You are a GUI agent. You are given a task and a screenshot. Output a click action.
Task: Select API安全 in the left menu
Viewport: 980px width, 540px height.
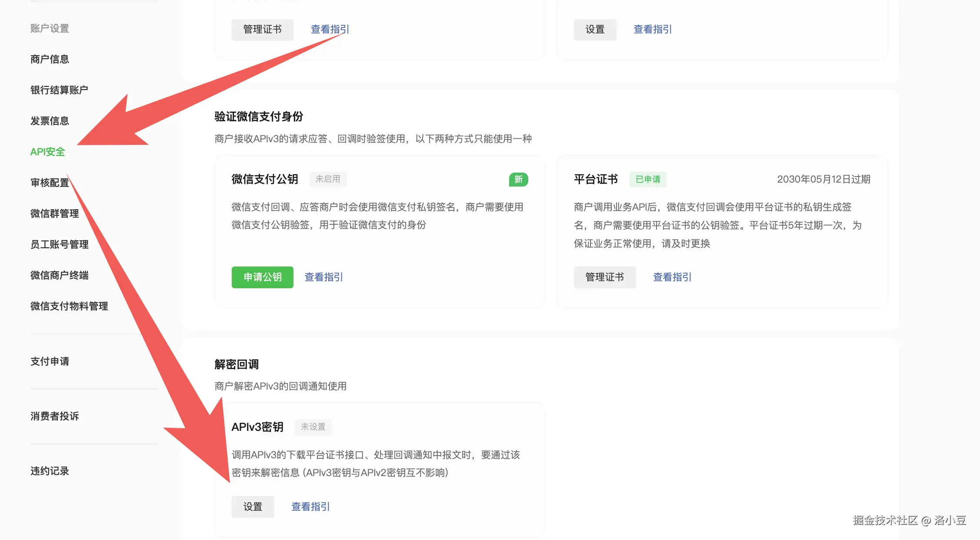coord(47,152)
